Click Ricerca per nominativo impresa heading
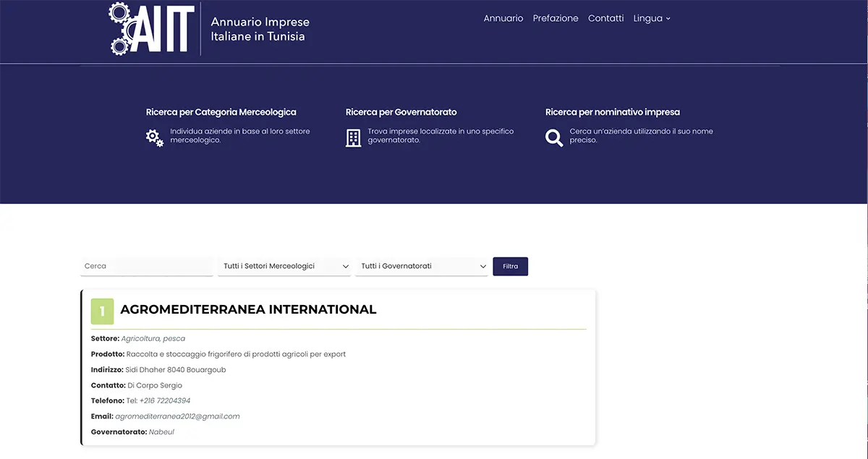Image resolution: width=868 pixels, height=459 pixels. (x=612, y=112)
